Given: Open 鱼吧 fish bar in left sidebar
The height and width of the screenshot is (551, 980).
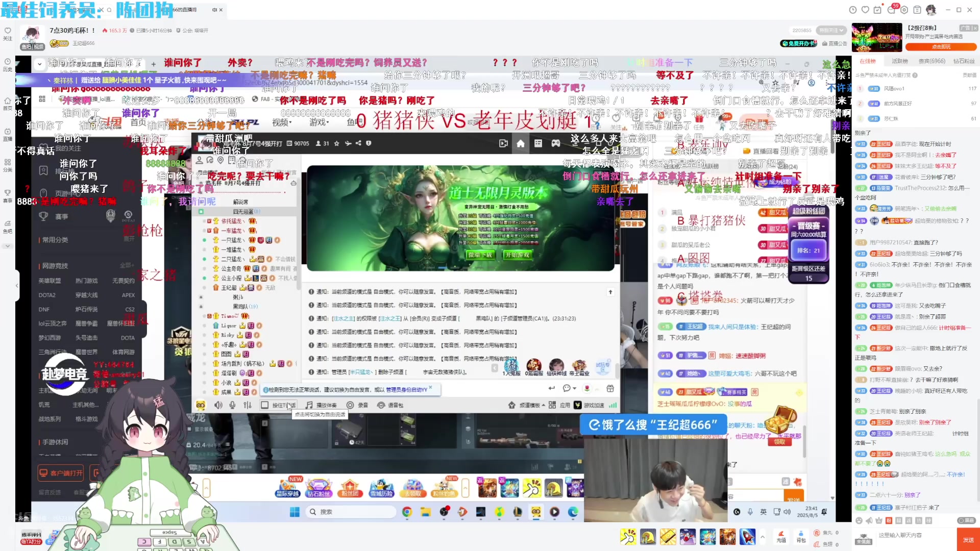Looking at the screenshot, I should tap(8, 227).
